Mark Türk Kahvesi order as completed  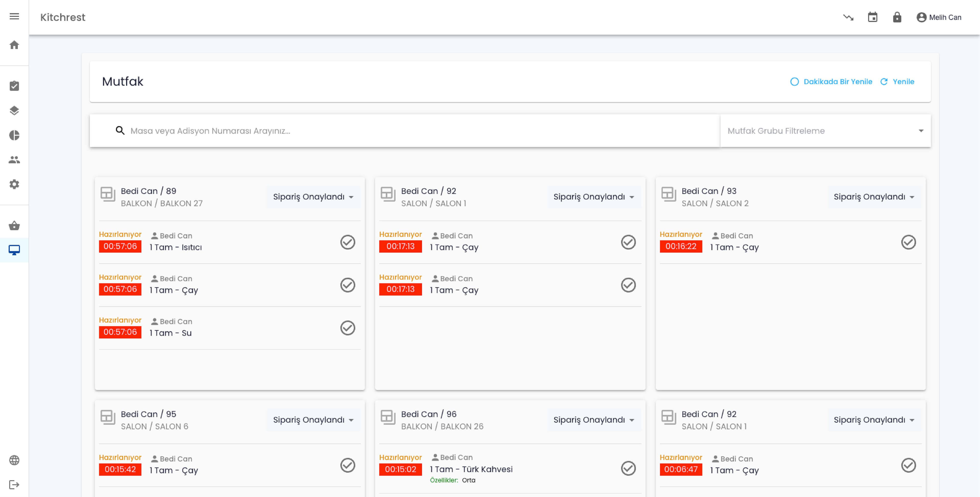click(628, 468)
